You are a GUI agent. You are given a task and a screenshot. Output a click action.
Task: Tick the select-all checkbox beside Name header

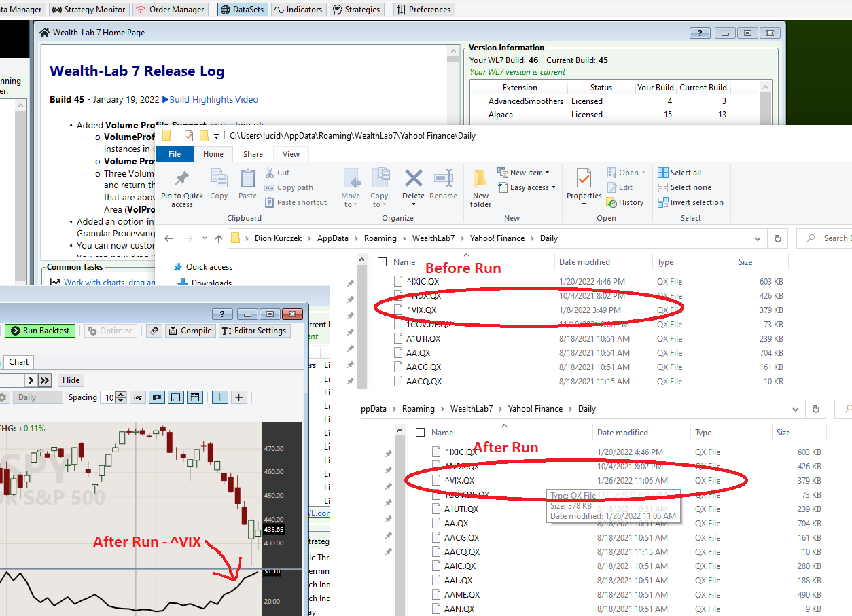click(x=383, y=262)
